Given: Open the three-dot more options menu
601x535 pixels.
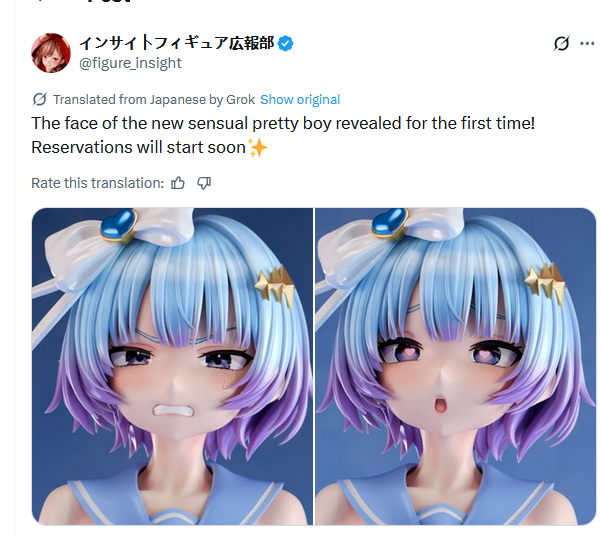Looking at the screenshot, I should coord(587,43).
